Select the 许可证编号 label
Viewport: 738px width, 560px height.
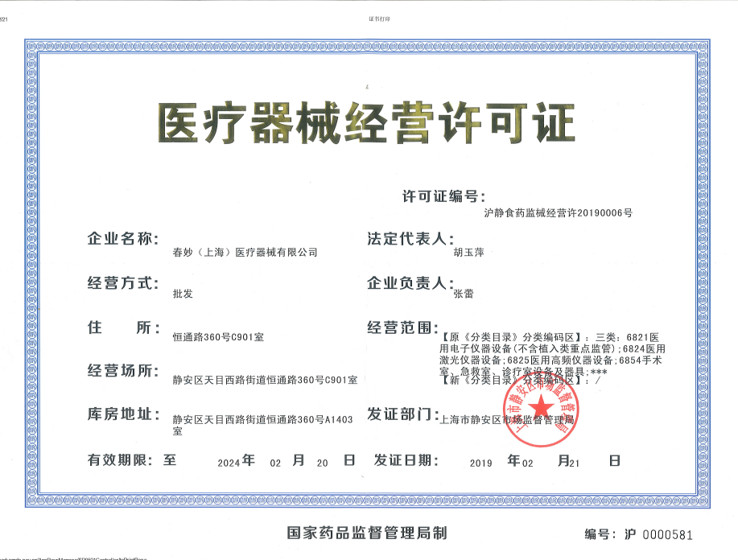point(443,196)
